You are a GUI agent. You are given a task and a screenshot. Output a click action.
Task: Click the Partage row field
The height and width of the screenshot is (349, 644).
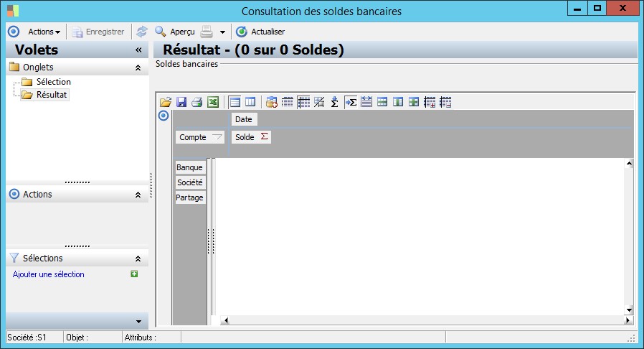189,197
